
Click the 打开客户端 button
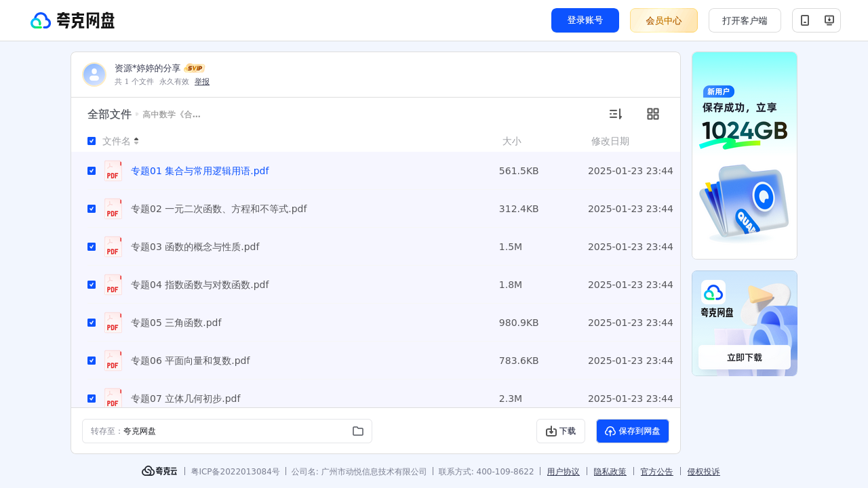coord(745,20)
